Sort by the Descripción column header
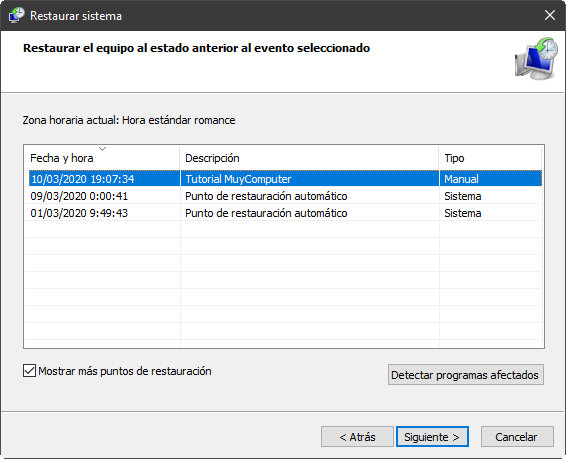Image resolution: width=566 pixels, height=459 pixels. coord(309,158)
